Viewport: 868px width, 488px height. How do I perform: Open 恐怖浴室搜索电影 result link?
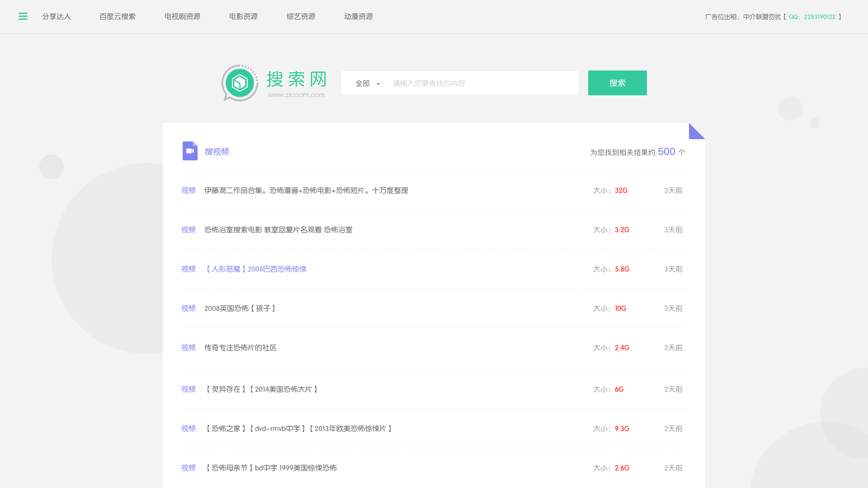[278, 230]
